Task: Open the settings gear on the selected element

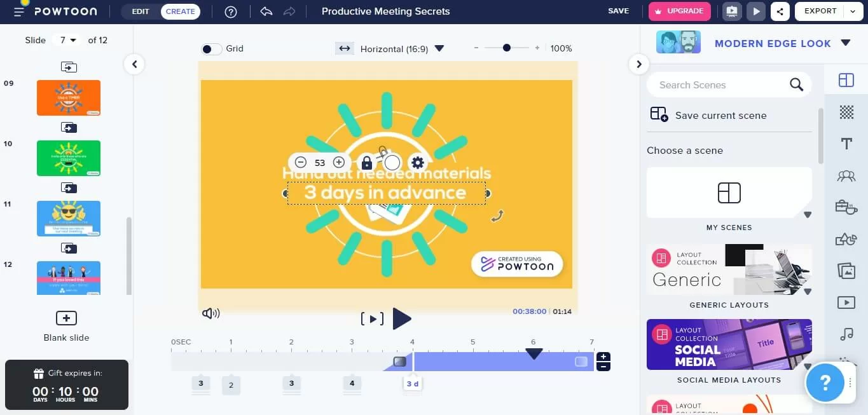Action: tap(418, 162)
